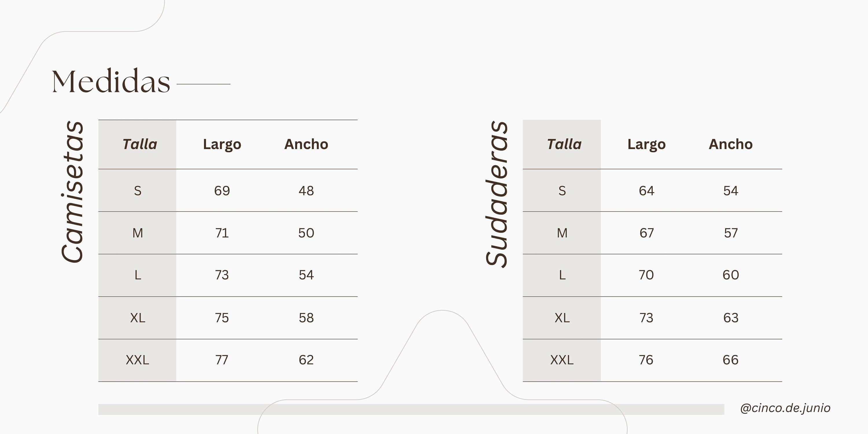Viewport: 868px width, 434px height.
Task: Click the @cinco.de.junio handle
Action: pos(785,408)
